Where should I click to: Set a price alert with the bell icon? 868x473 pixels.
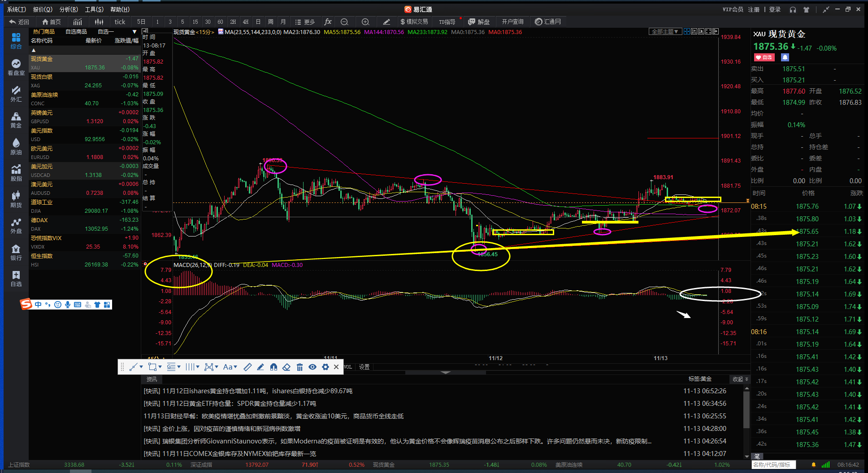(x=785, y=57)
